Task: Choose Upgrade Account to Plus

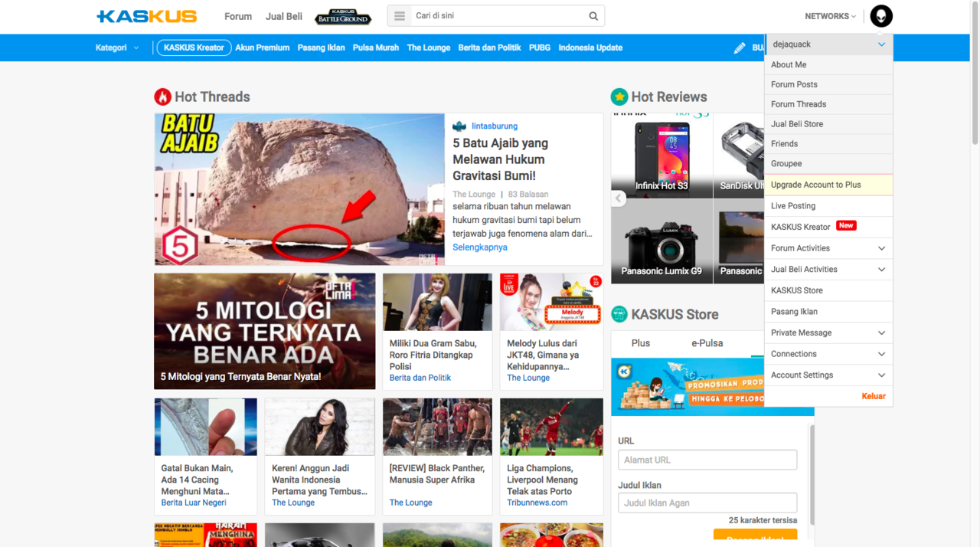Action: click(x=828, y=185)
